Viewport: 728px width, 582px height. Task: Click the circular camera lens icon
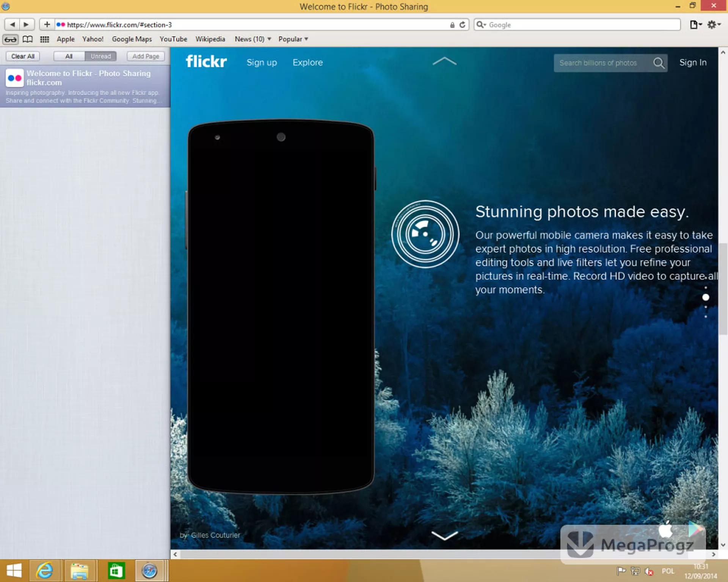click(425, 234)
